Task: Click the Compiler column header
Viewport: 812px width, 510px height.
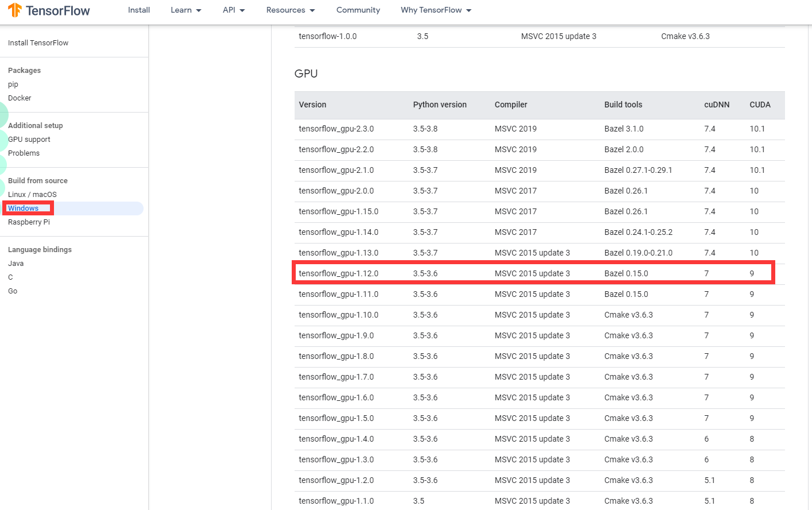Action: coord(511,105)
